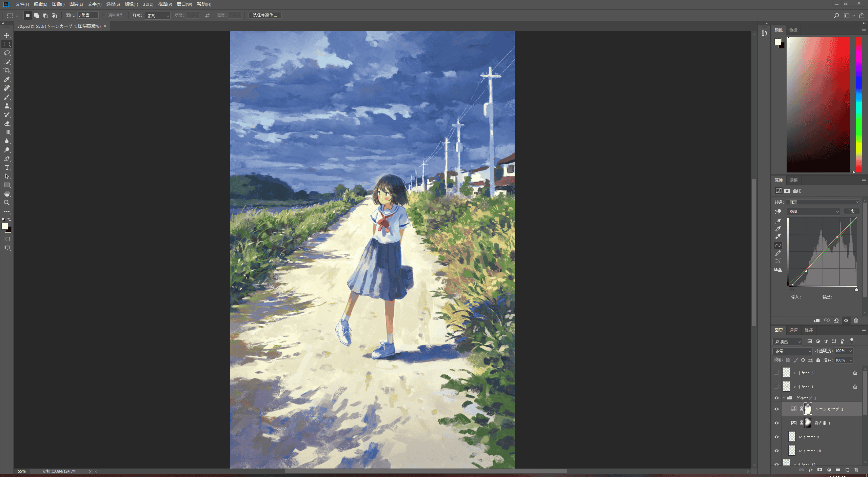Select draw-curve pencil in Curves panel

[x=778, y=253]
